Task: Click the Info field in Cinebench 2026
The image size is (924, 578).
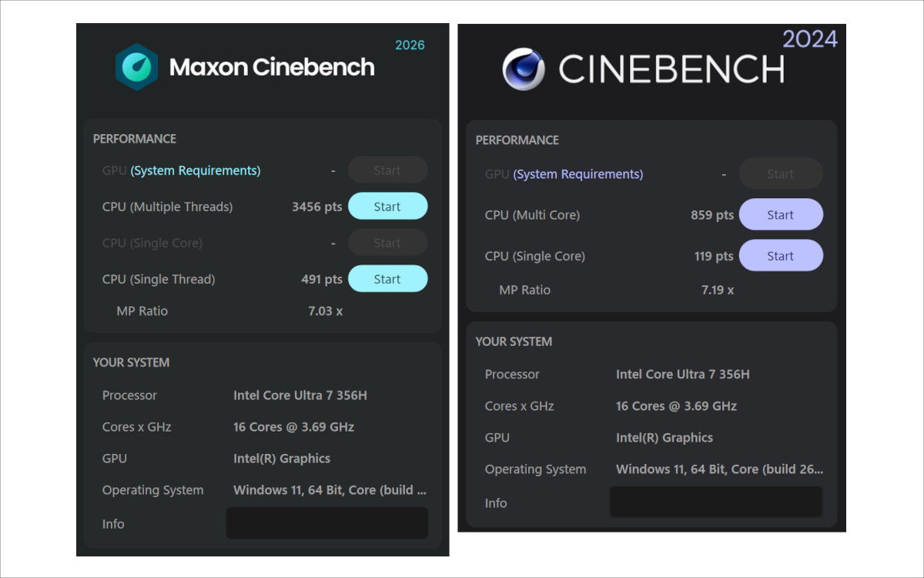Action: point(327,523)
